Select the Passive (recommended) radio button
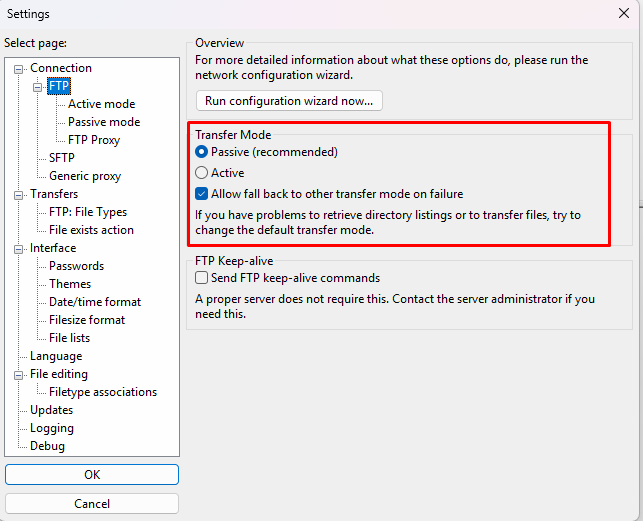This screenshot has width=643, height=521. (x=201, y=152)
